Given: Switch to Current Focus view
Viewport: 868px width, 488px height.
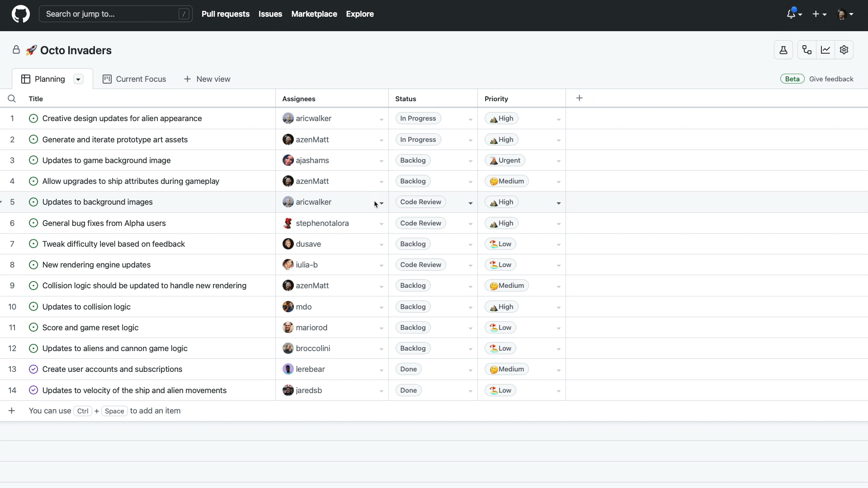Looking at the screenshot, I should (134, 79).
